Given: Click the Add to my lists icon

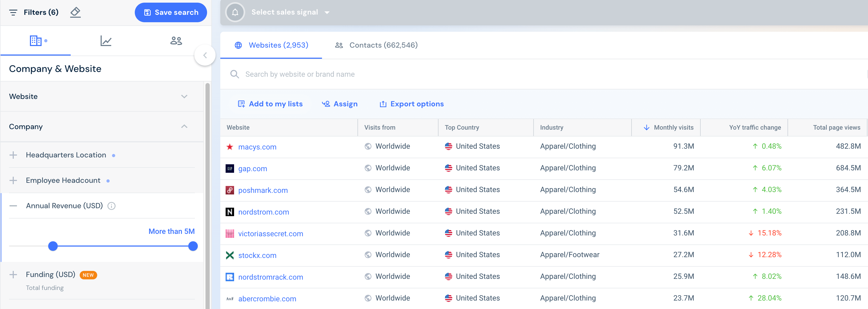Looking at the screenshot, I should coord(241,104).
